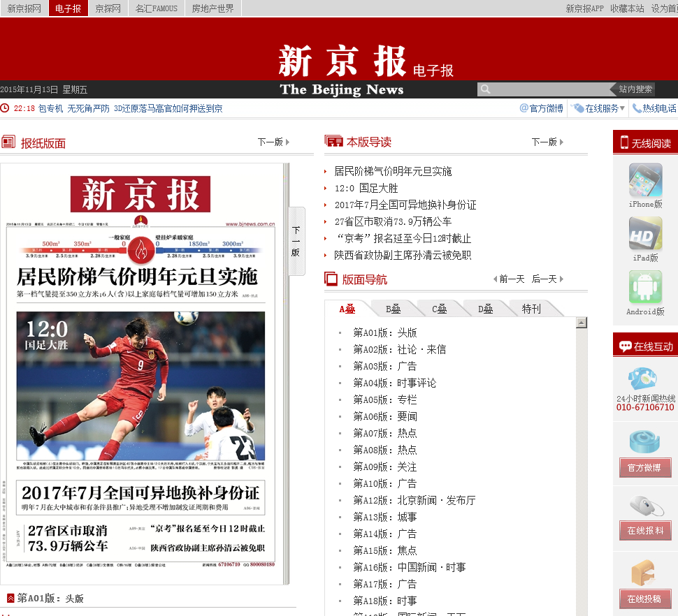Open article 27省区市取消73.9万辆公车 in 本版导读
Screen dimensions: 678x616
point(393,222)
